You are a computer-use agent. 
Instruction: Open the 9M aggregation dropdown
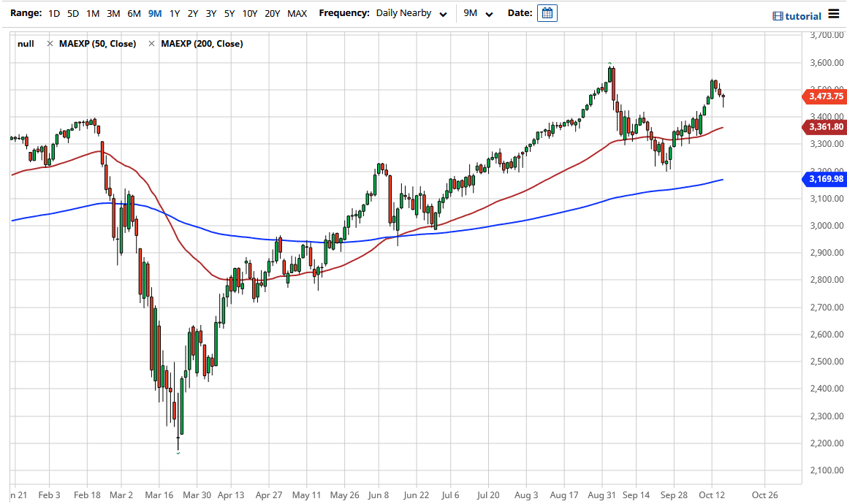point(477,13)
